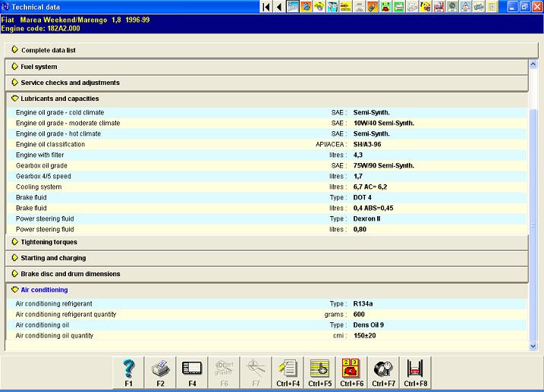
Task: Click the Ctrl+F7 wheel and gauge icon
Action: point(383,372)
